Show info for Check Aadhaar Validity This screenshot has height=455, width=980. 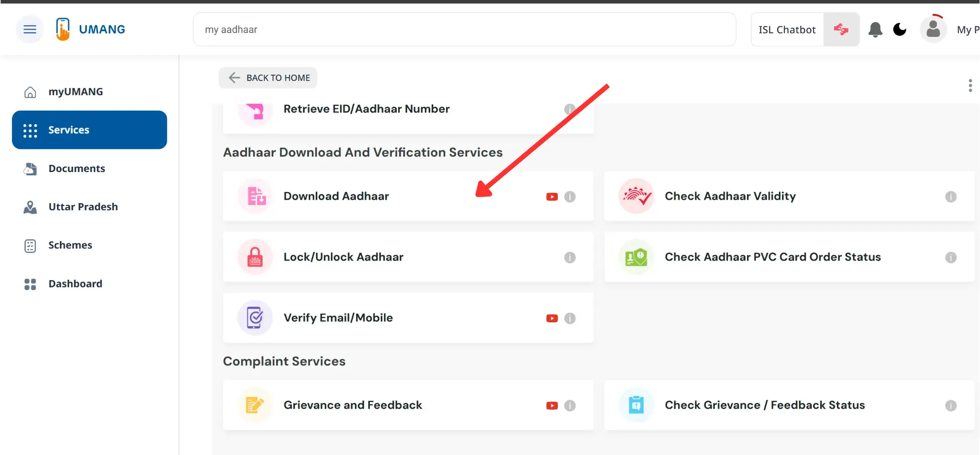coord(950,197)
